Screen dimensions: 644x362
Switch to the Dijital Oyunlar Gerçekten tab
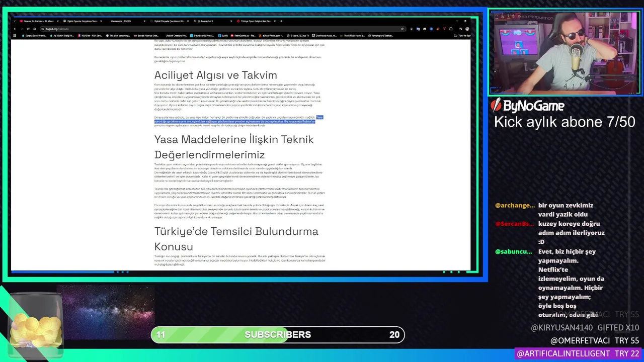(82, 21)
